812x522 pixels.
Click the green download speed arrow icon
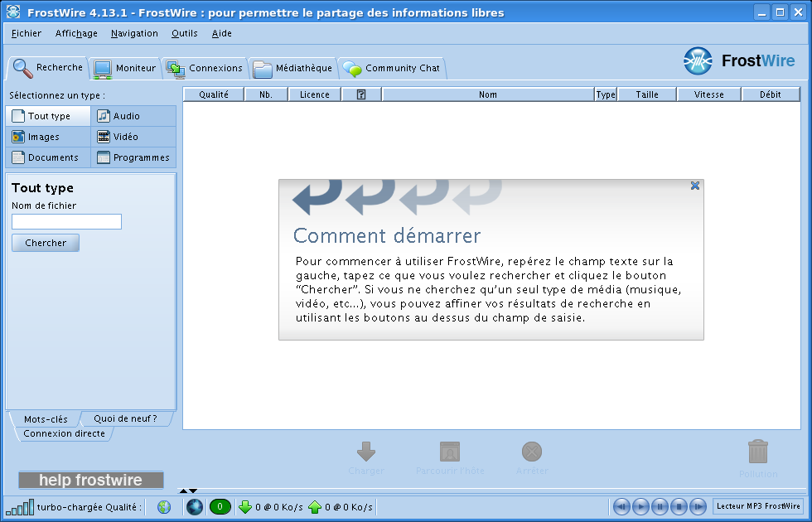click(245, 507)
